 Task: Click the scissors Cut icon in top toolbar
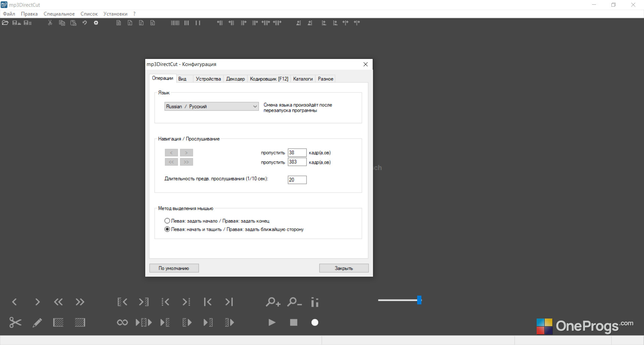[50, 23]
